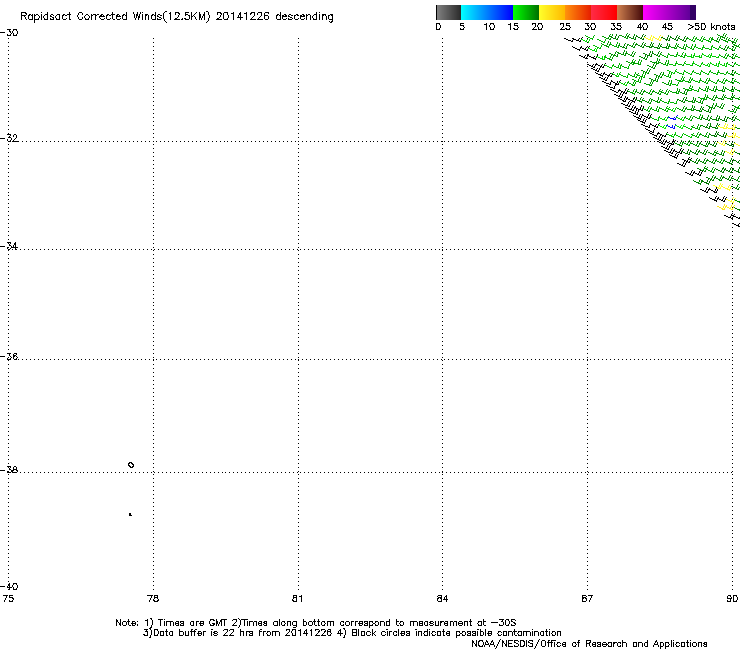740x650 pixels.
Task: Click the legend label 10
Action: 489,27
